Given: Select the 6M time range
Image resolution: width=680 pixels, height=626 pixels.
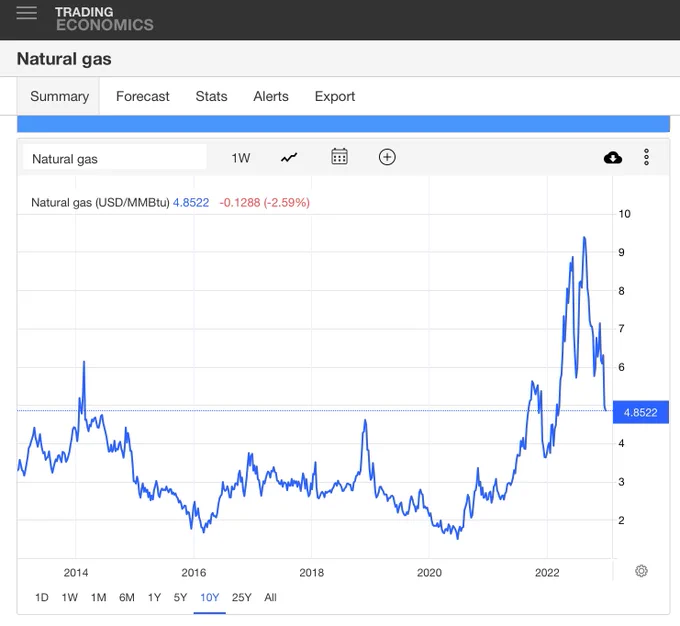Looking at the screenshot, I should pyautogui.click(x=127, y=597).
